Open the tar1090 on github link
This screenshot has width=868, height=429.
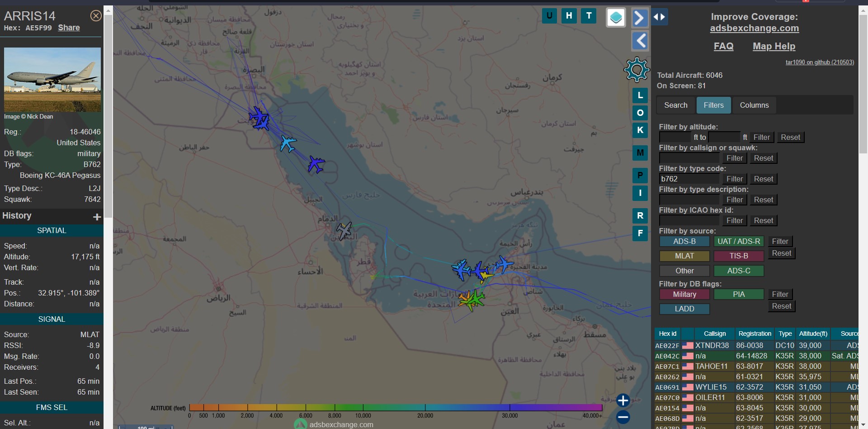(x=820, y=62)
